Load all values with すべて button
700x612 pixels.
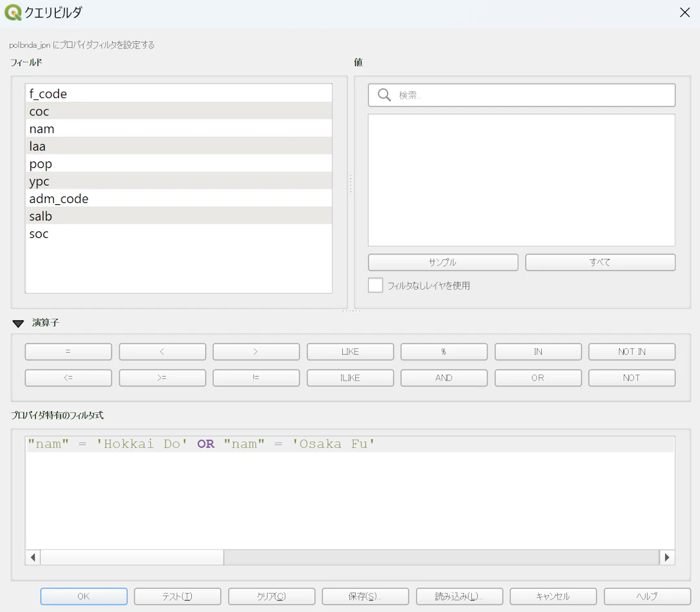click(x=600, y=262)
